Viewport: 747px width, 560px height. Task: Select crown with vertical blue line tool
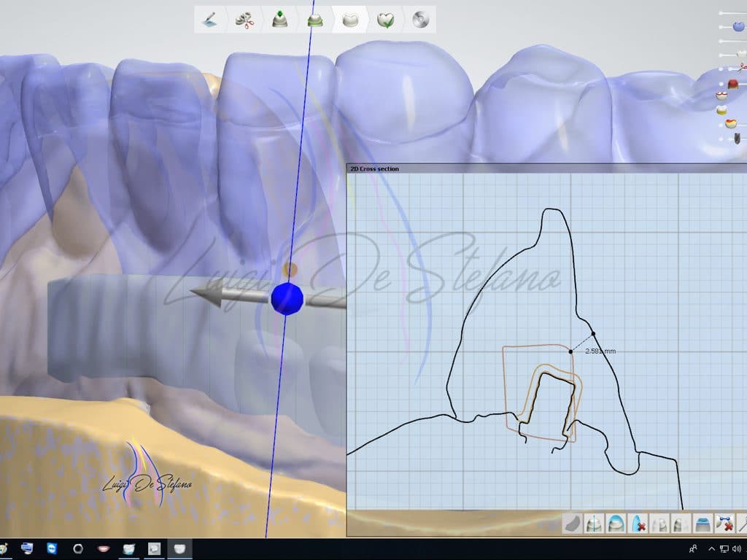tap(594, 524)
